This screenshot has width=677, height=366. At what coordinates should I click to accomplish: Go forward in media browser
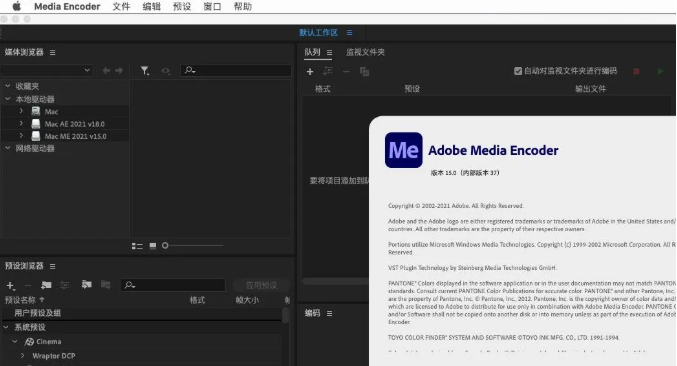(119, 70)
